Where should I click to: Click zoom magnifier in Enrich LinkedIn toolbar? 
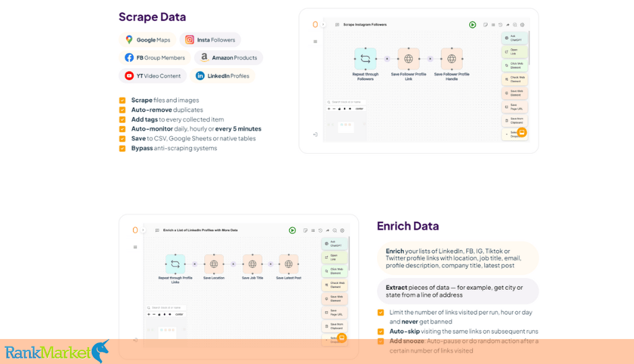tap(335, 231)
